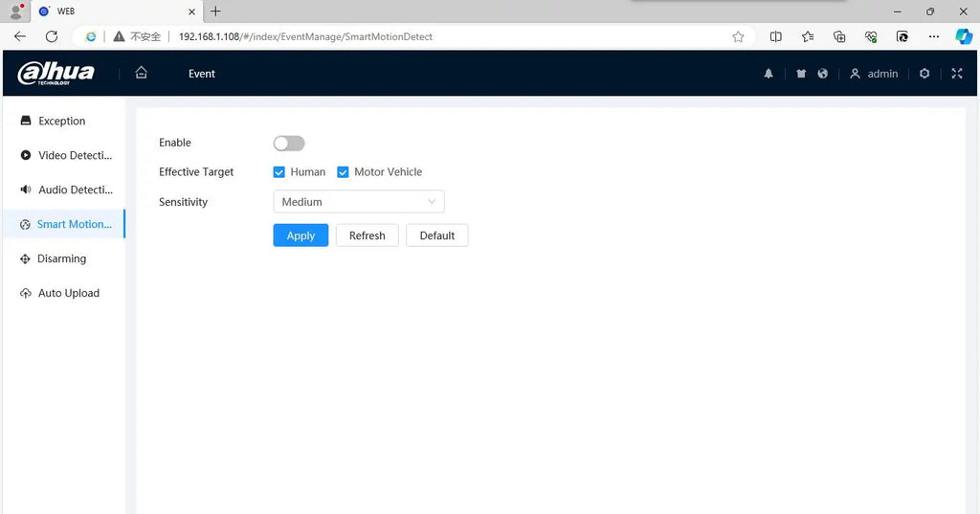Image resolution: width=980 pixels, height=514 pixels.
Task: Click the address bar URL
Action: click(305, 37)
